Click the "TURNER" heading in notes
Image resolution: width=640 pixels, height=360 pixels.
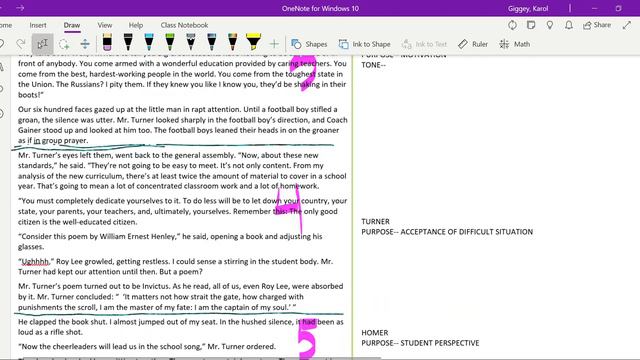pos(375,221)
